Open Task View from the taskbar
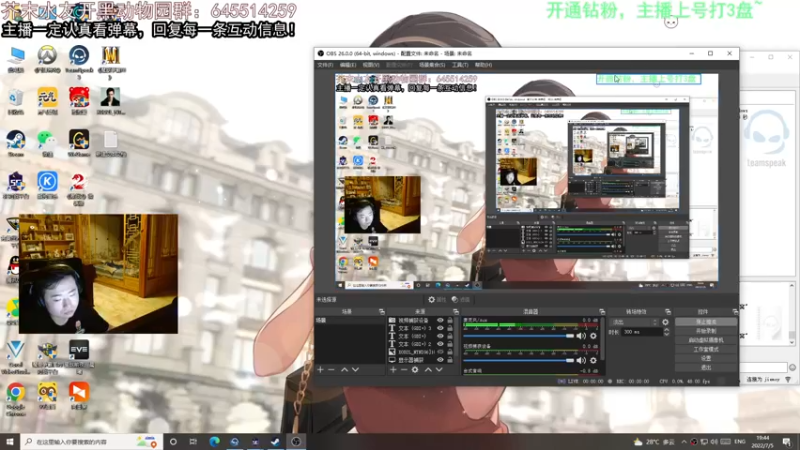800x450 pixels. (x=193, y=441)
